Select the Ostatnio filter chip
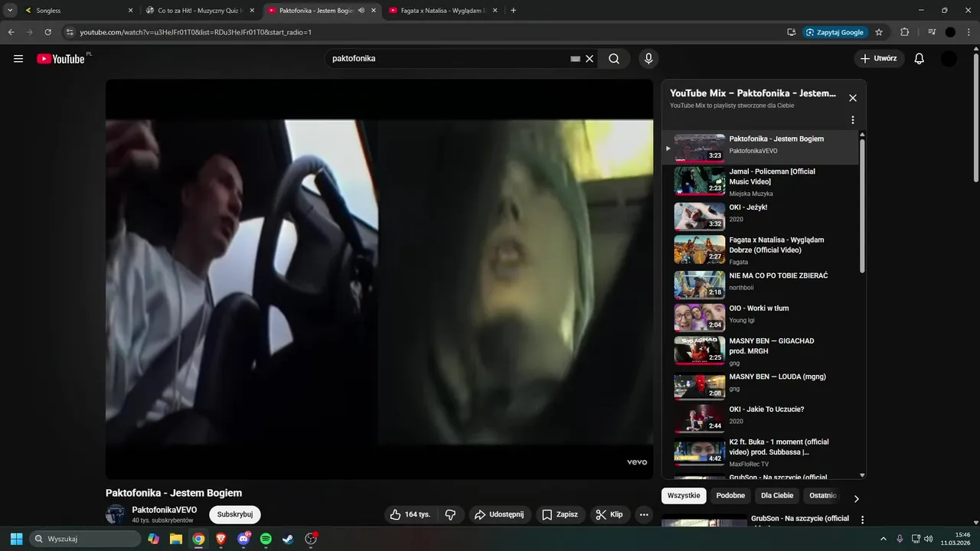980x551 pixels. pos(823,496)
